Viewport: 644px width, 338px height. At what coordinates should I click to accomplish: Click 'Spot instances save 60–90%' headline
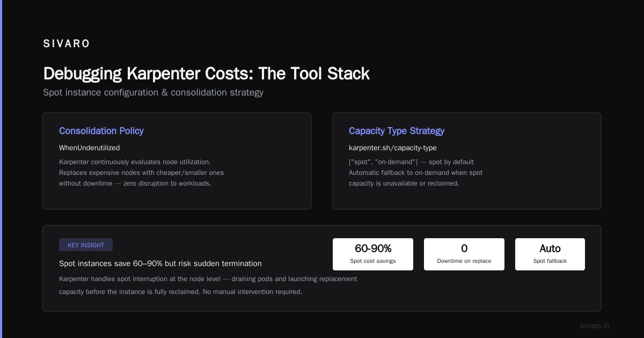click(x=160, y=263)
